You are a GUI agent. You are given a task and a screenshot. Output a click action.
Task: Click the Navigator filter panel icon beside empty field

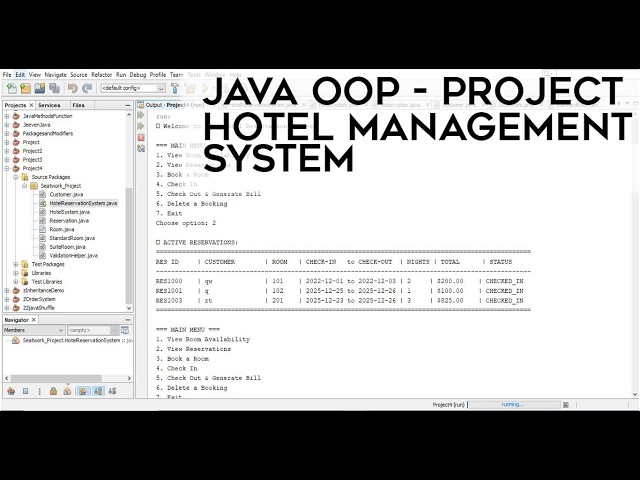click(125, 330)
